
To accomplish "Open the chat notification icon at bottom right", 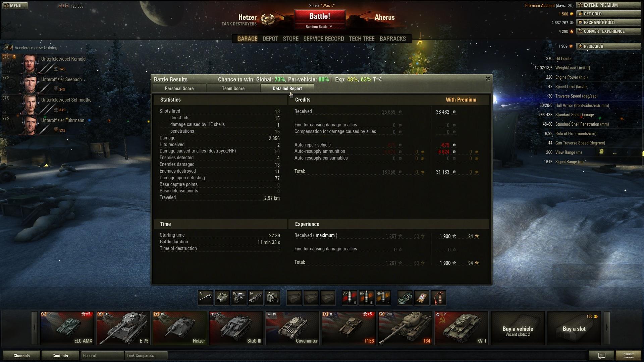I will (601, 356).
